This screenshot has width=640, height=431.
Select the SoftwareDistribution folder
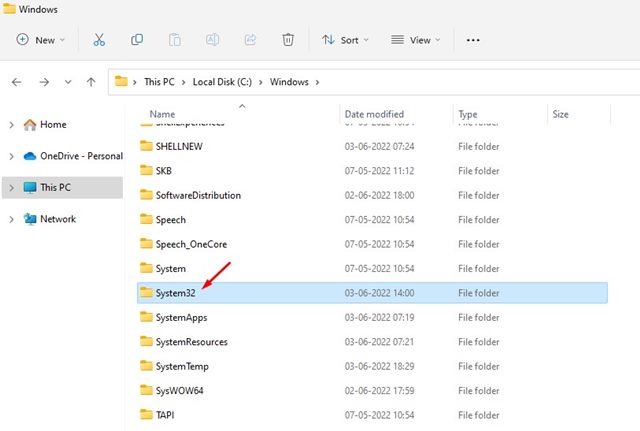pyautogui.click(x=197, y=195)
